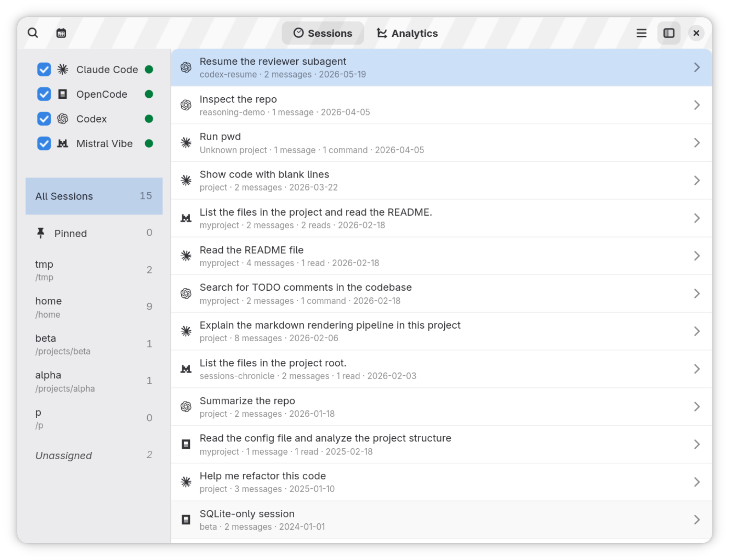This screenshot has height=560, width=729.
Task: Click the Claude icon beside 'Show code with blank lines'
Action: pyautogui.click(x=186, y=181)
